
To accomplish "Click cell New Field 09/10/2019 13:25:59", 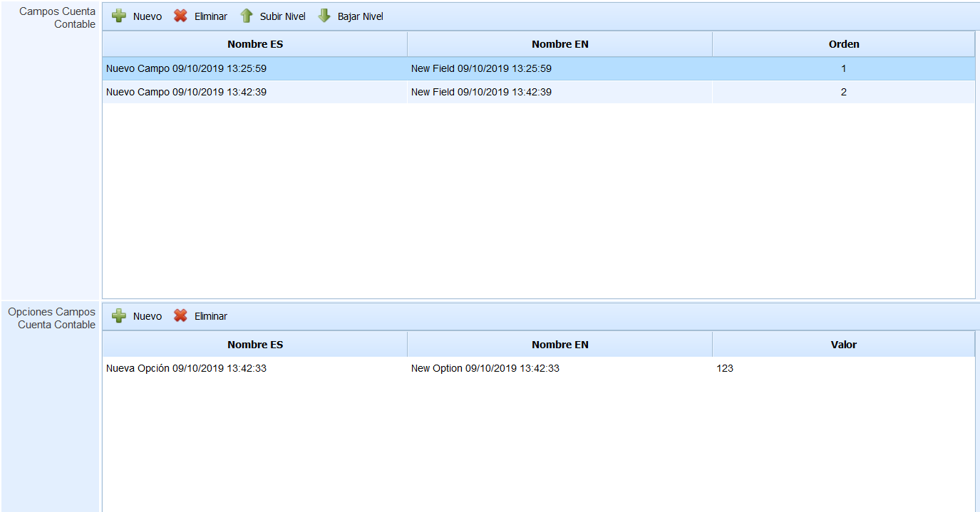I will click(481, 69).
